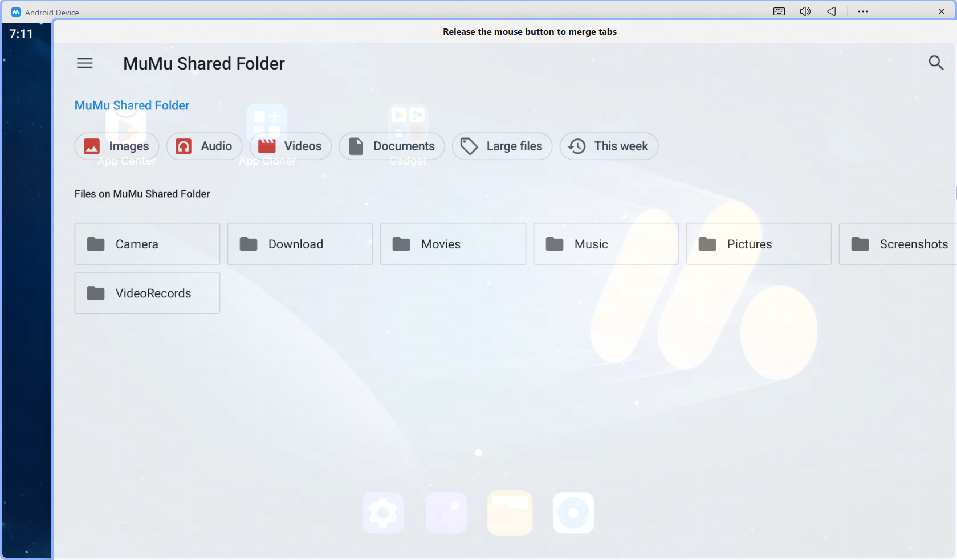Open the Screenshots folder
Viewport: 957px width, 560px height.
(898, 244)
